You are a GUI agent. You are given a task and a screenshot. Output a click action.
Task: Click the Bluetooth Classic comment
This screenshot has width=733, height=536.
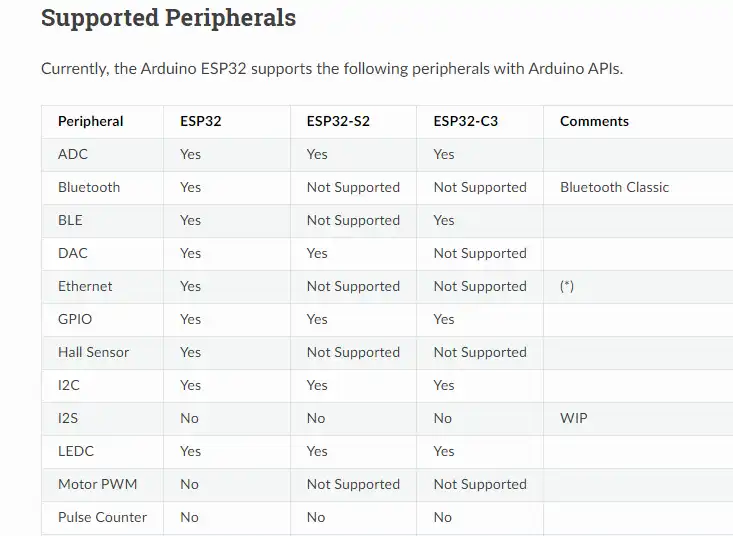(x=614, y=187)
